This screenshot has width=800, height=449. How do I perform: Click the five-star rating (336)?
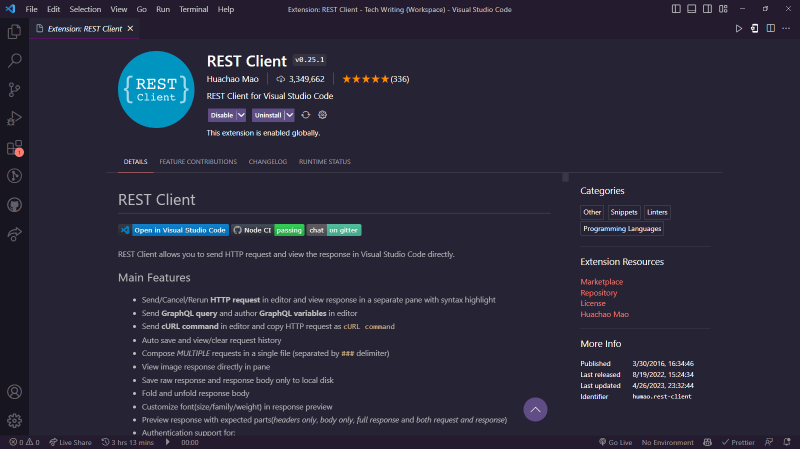coord(376,79)
